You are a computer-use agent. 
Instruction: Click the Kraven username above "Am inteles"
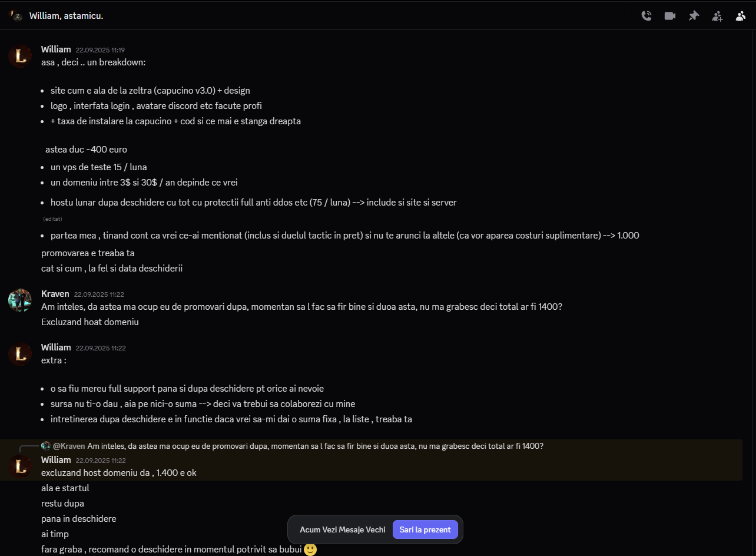point(55,293)
